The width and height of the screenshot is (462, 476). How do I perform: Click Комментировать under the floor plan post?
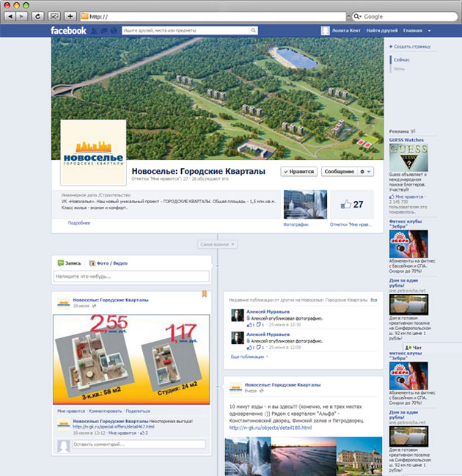coord(106,411)
